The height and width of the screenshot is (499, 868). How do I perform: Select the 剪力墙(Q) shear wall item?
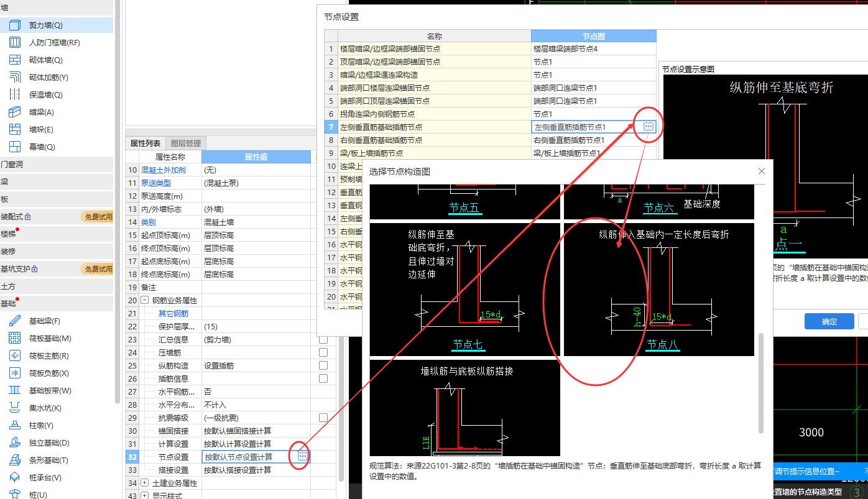pyautogui.click(x=56, y=25)
